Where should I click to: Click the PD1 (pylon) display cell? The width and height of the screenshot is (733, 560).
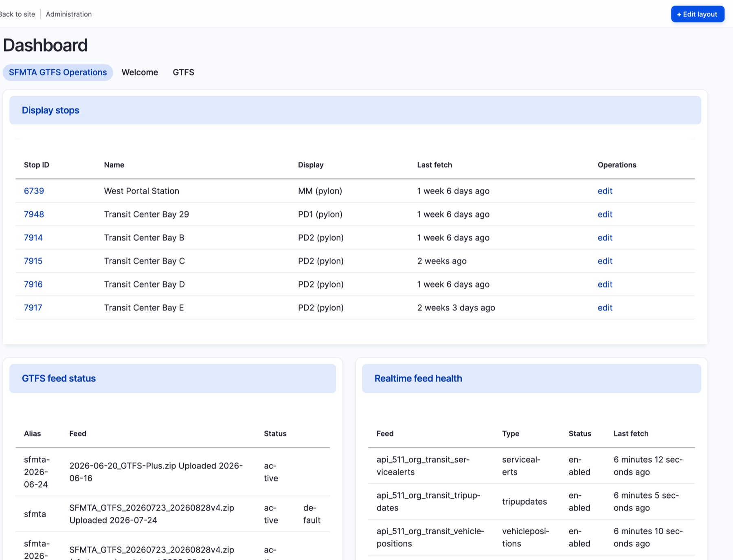(x=320, y=214)
